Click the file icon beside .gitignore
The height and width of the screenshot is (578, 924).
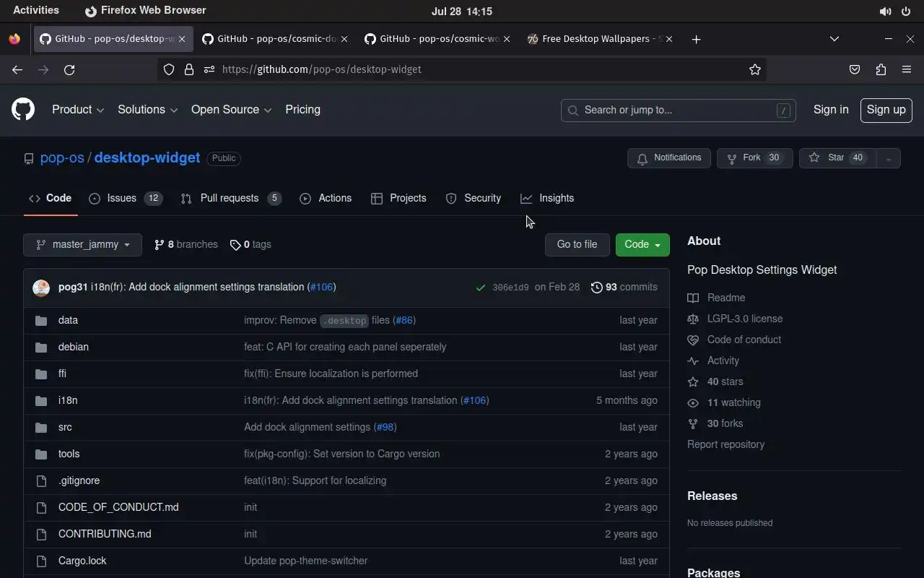pos(41,480)
